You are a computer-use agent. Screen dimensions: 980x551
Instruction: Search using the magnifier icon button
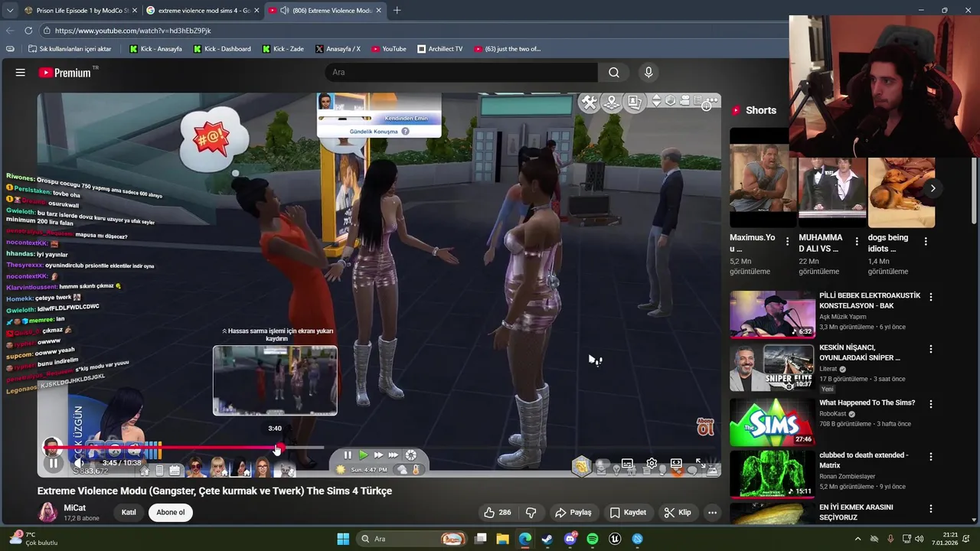pyautogui.click(x=614, y=73)
